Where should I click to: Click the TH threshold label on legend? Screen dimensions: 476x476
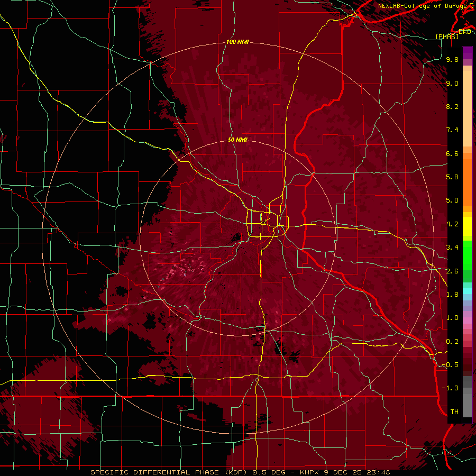click(454, 412)
